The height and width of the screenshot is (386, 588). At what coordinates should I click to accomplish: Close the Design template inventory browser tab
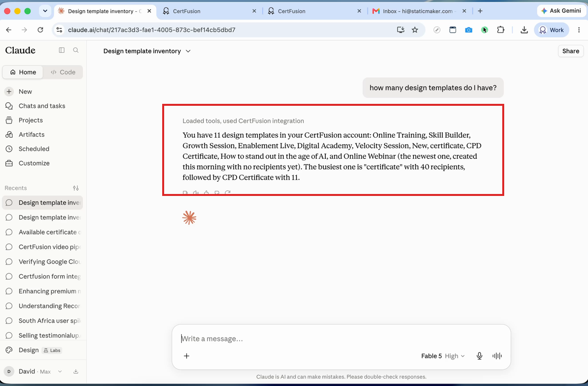pyautogui.click(x=149, y=11)
